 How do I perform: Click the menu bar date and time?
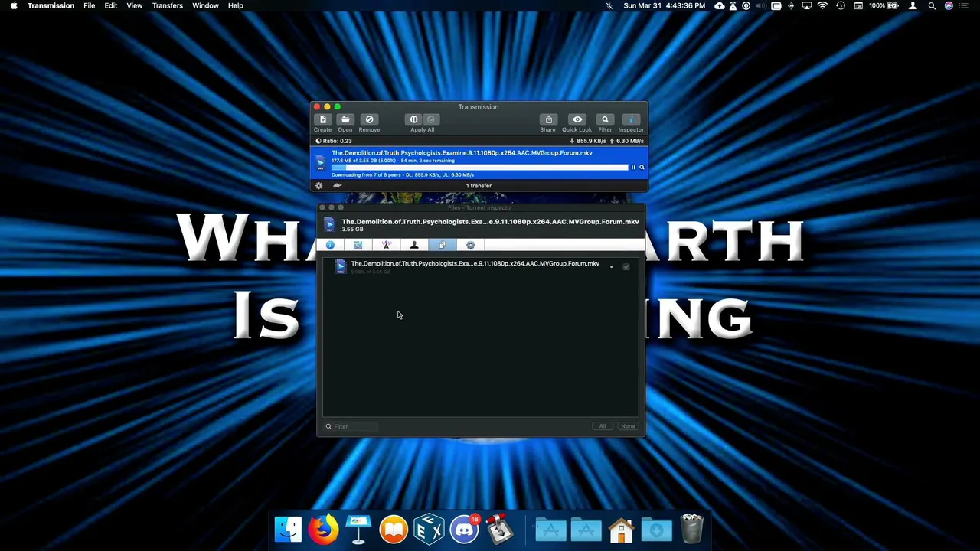click(x=665, y=6)
